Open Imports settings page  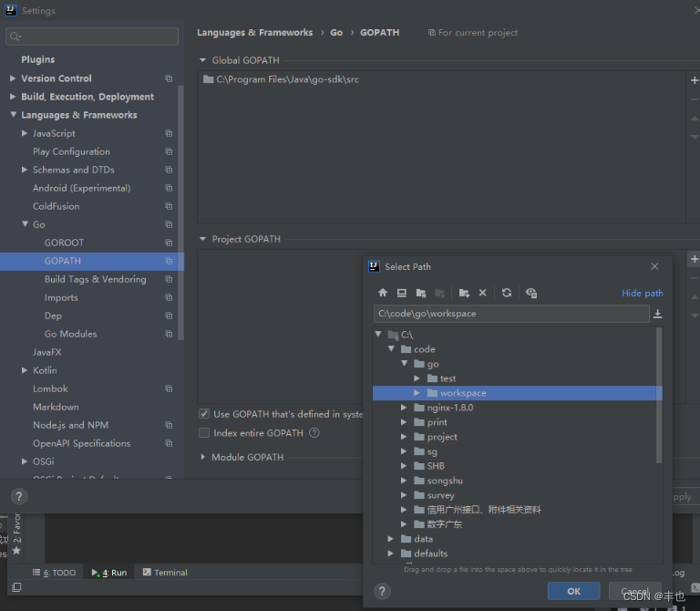click(61, 297)
